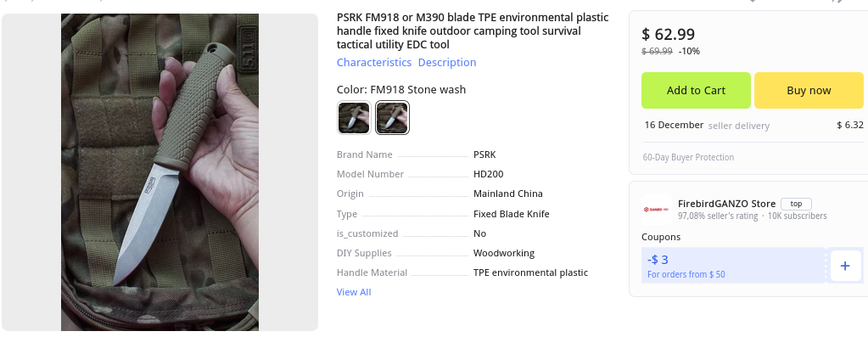Click the -$3 coupon offer
Image resolution: width=868 pixels, height=337 pixels.
(x=733, y=266)
